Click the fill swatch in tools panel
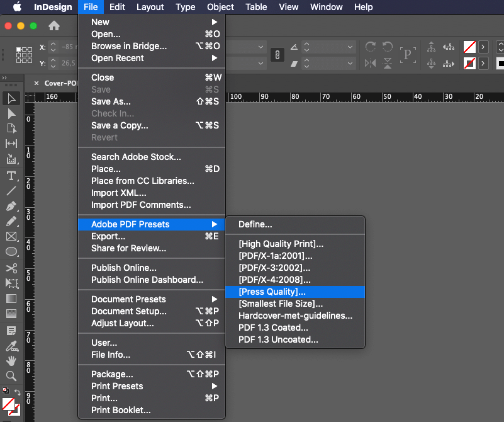504x422 pixels. point(8,404)
